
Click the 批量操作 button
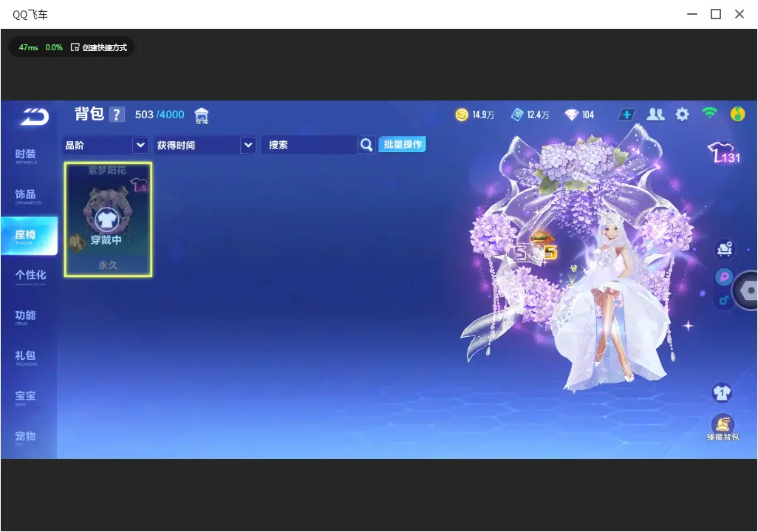tap(402, 145)
